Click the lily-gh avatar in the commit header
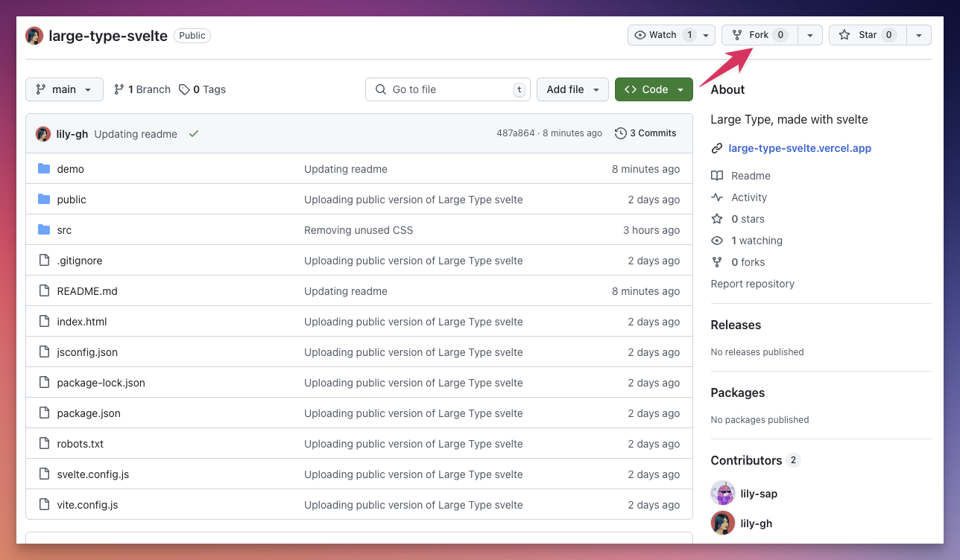 43,134
